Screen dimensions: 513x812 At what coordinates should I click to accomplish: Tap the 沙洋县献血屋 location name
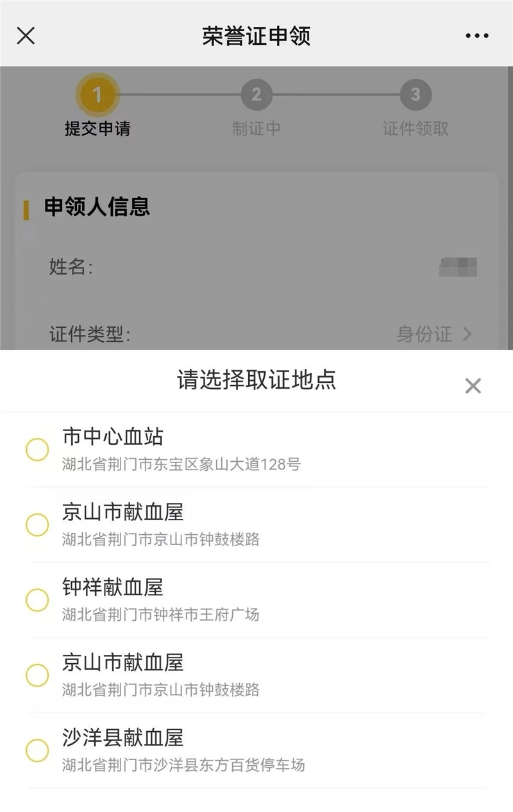(123, 738)
